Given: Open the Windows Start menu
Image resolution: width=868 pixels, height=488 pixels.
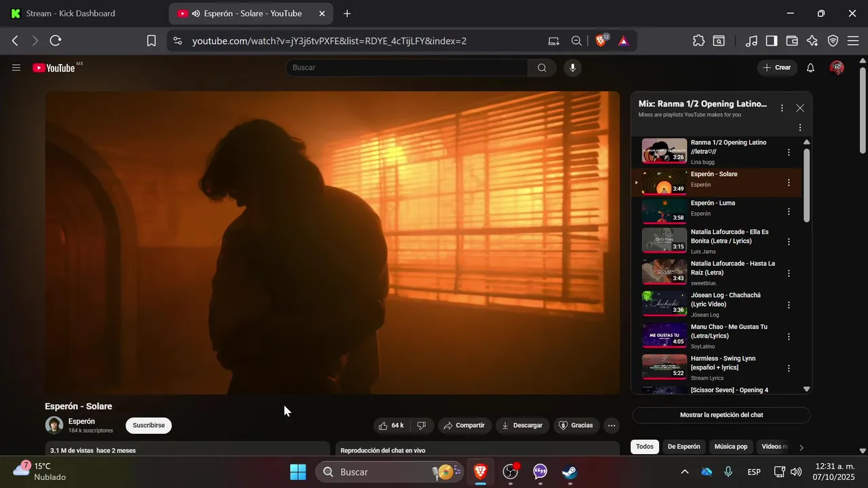Looking at the screenshot, I should [298, 472].
